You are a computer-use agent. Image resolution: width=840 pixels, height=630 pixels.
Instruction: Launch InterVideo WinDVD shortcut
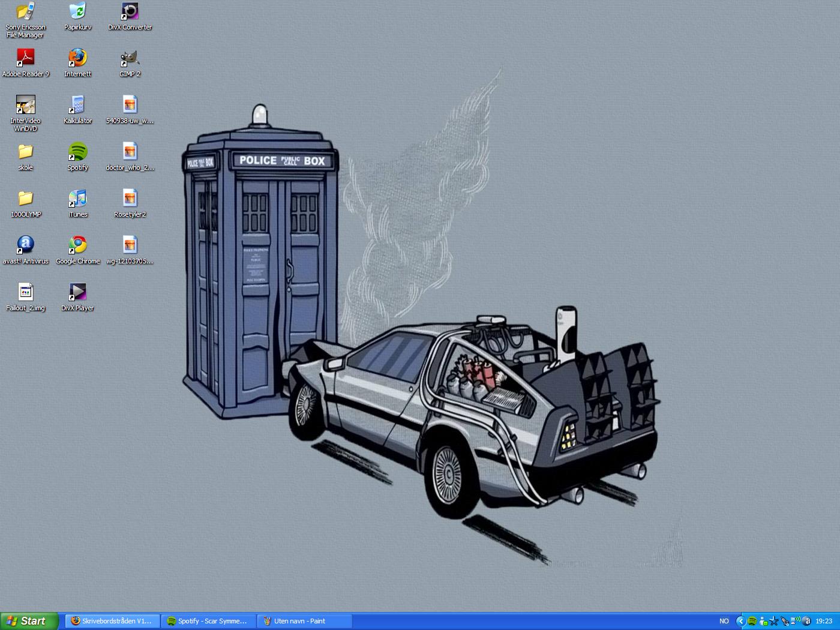(x=25, y=114)
